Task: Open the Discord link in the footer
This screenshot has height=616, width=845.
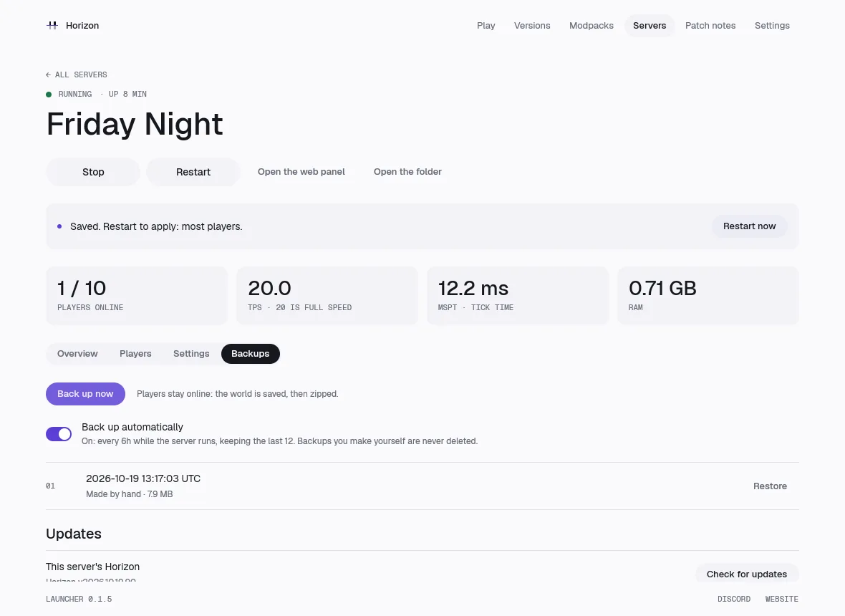Action: click(x=733, y=600)
